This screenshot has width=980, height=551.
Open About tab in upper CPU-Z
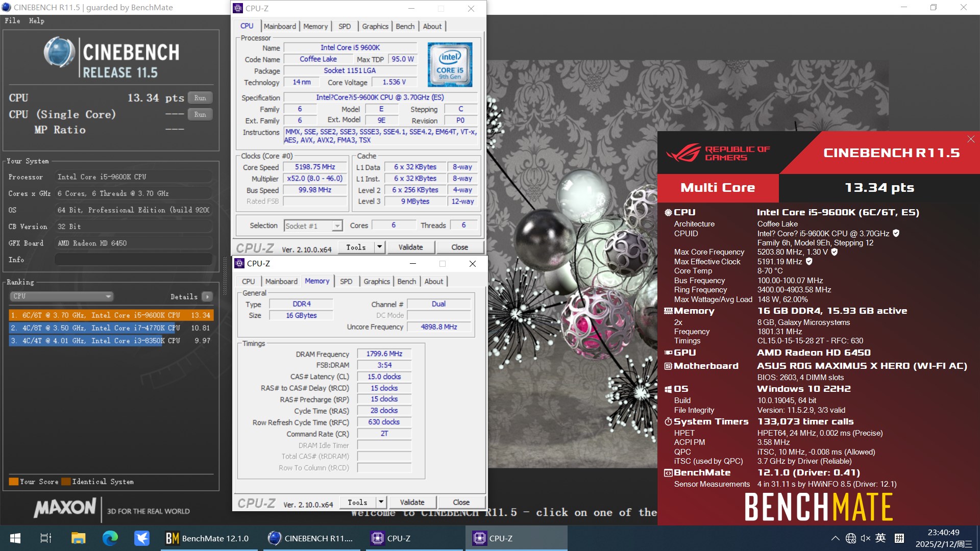tap(432, 27)
